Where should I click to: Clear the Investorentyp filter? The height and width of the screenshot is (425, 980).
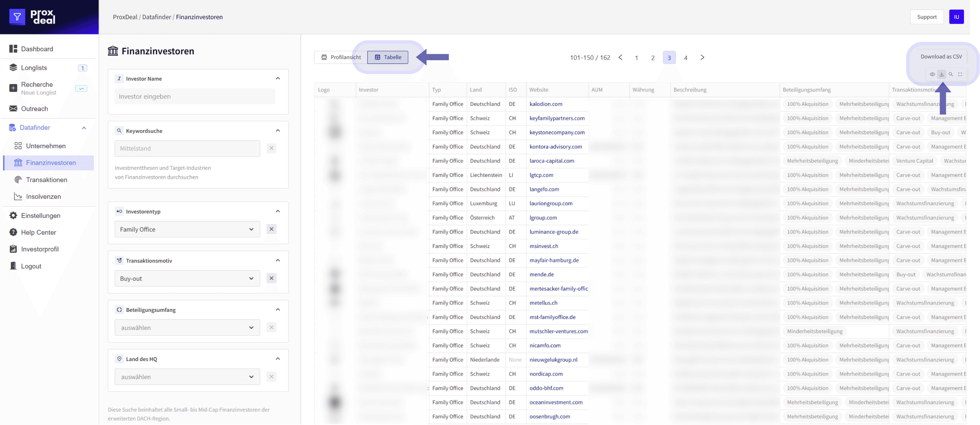pos(271,229)
